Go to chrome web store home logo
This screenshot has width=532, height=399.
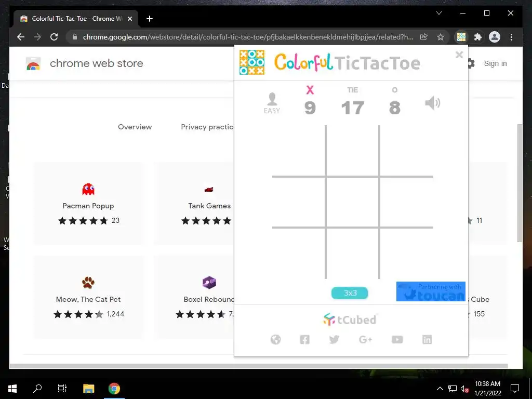tap(85, 63)
